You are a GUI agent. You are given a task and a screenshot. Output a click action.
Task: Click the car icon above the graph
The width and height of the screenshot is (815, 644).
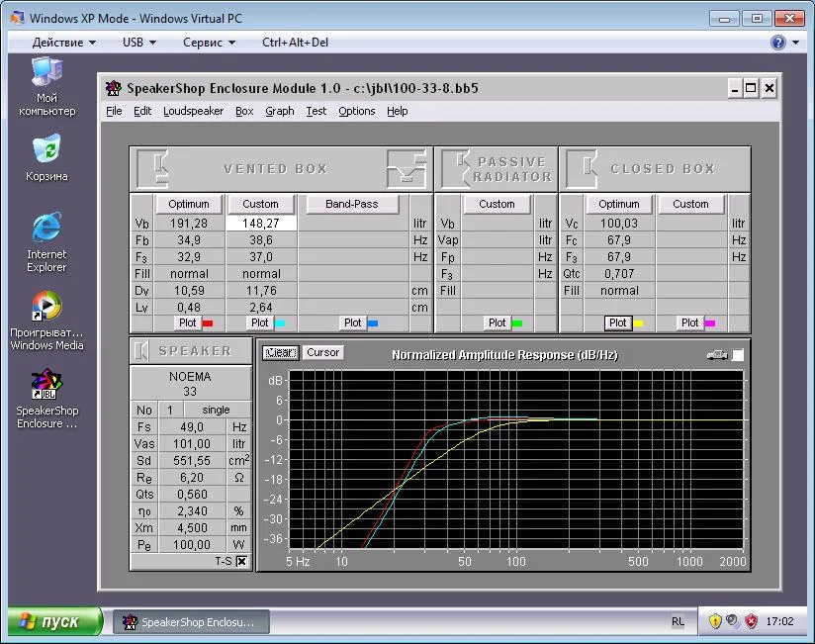(716, 354)
